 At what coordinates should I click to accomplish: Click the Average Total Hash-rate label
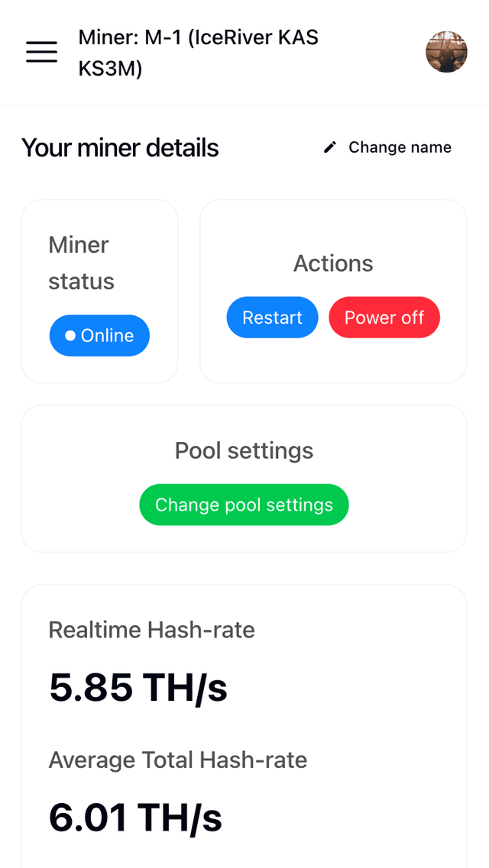[x=177, y=760]
